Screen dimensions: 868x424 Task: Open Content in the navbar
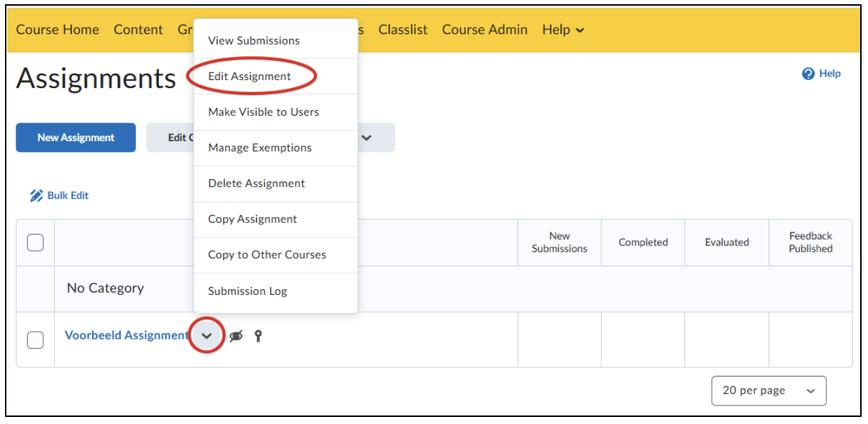[x=138, y=30]
